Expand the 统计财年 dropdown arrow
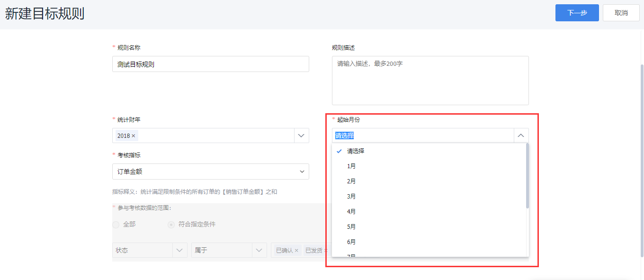Viewport: 644px width, 280px height. pyautogui.click(x=301, y=136)
